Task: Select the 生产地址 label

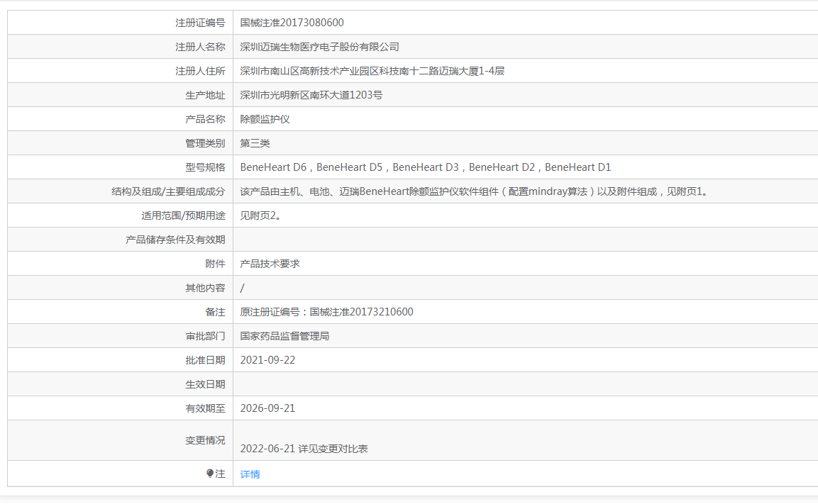Action: [205, 96]
